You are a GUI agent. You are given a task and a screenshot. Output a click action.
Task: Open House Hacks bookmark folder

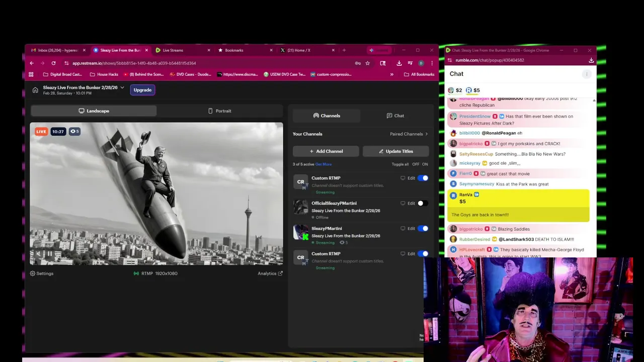104,74
